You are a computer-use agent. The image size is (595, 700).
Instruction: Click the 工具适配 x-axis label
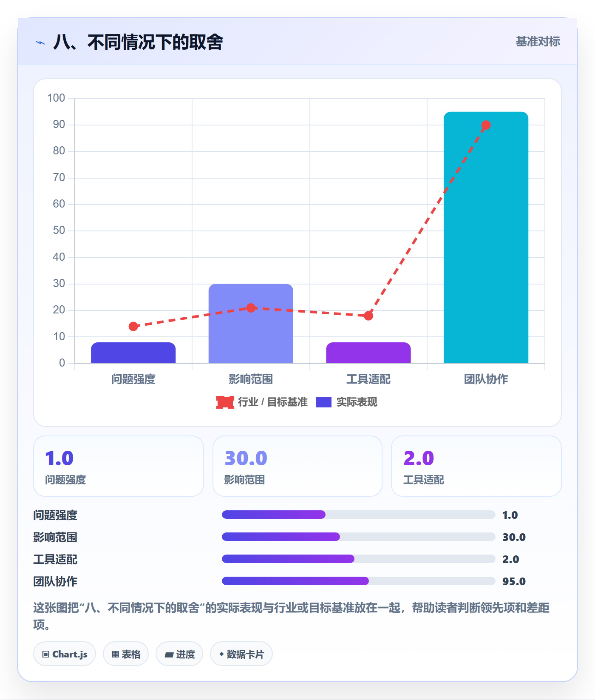point(368,379)
